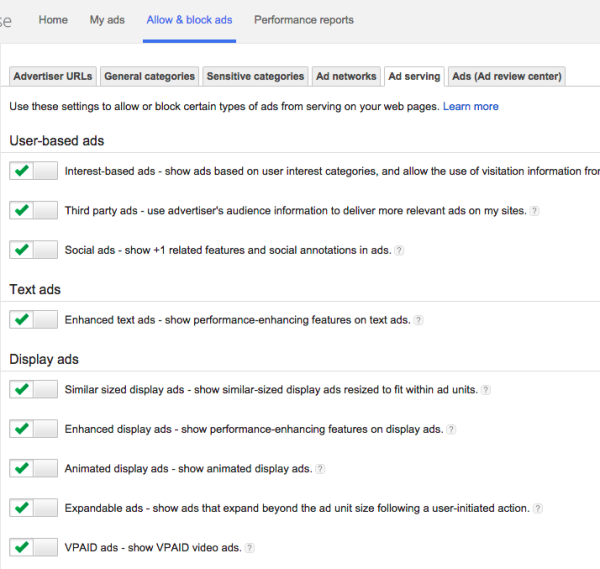The width and height of the screenshot is (600, 569).
Task: Switch to Advertiser URLs tab
Action: click(x=53, y=76)
